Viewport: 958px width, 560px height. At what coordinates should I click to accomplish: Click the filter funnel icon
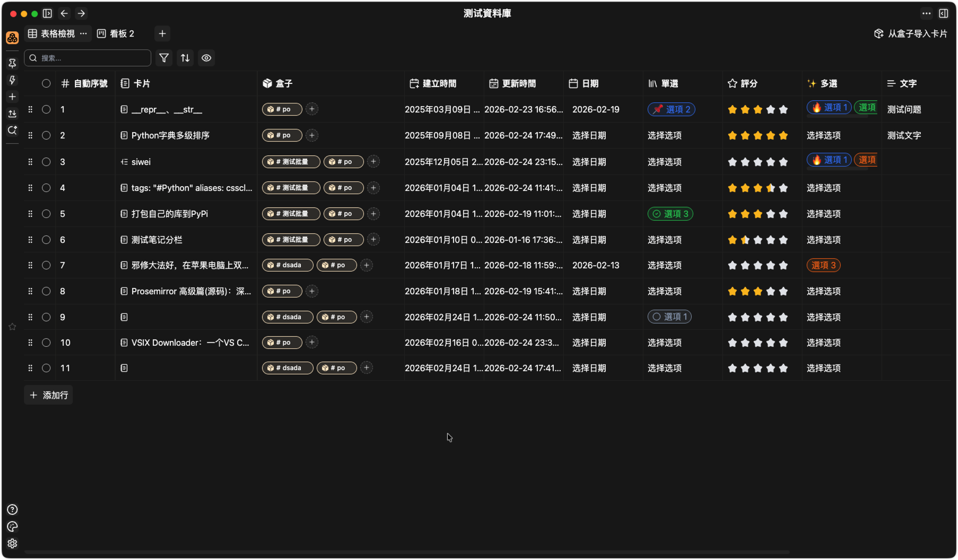tap(164, 58)
